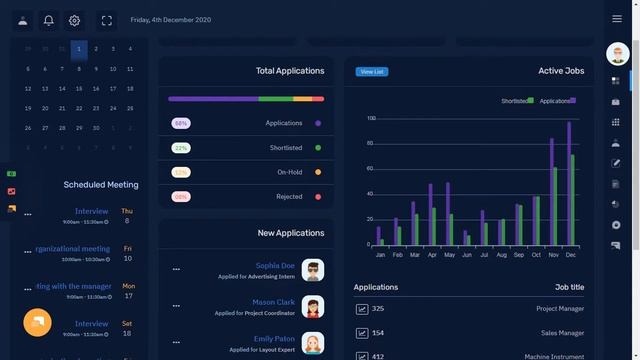
Task: Click the Project Manager job title
Action: click(x=560, y=309)
